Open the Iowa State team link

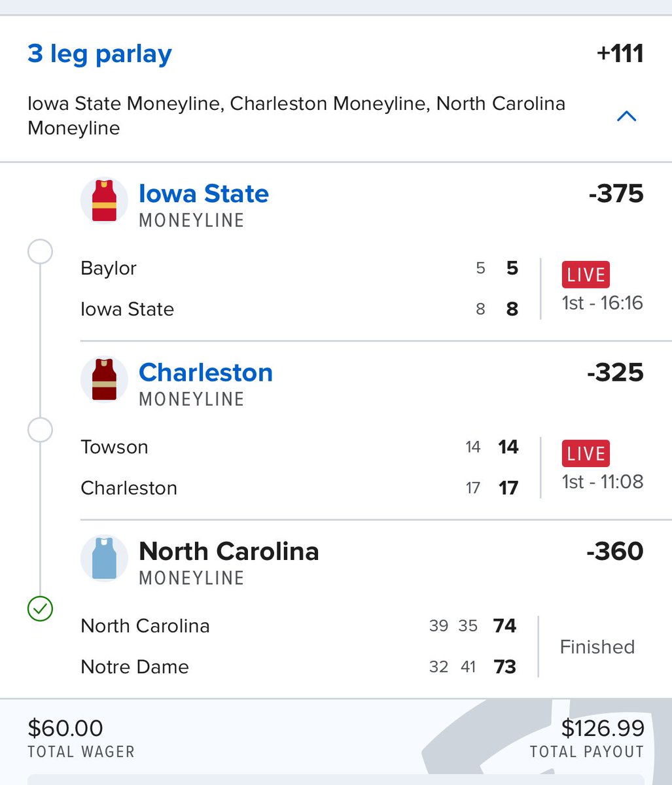(x=203, y=194)
